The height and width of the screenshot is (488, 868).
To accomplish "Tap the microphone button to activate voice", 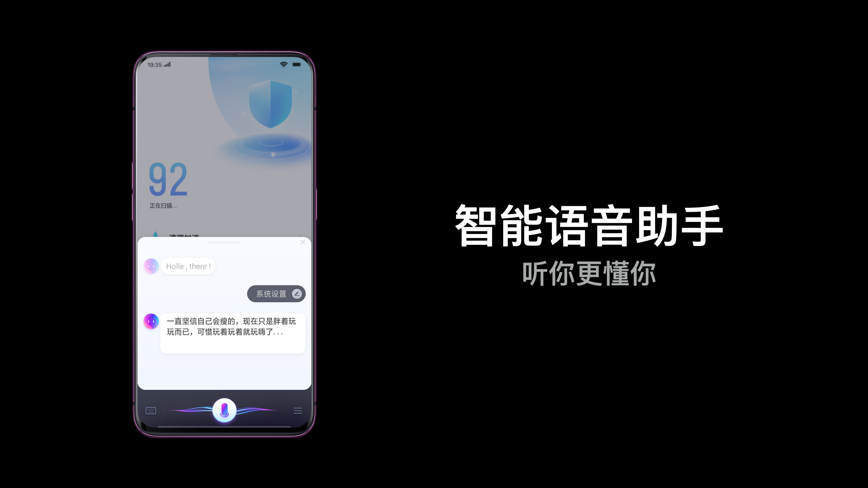I will pyautogui.click(x=225, y=409).
